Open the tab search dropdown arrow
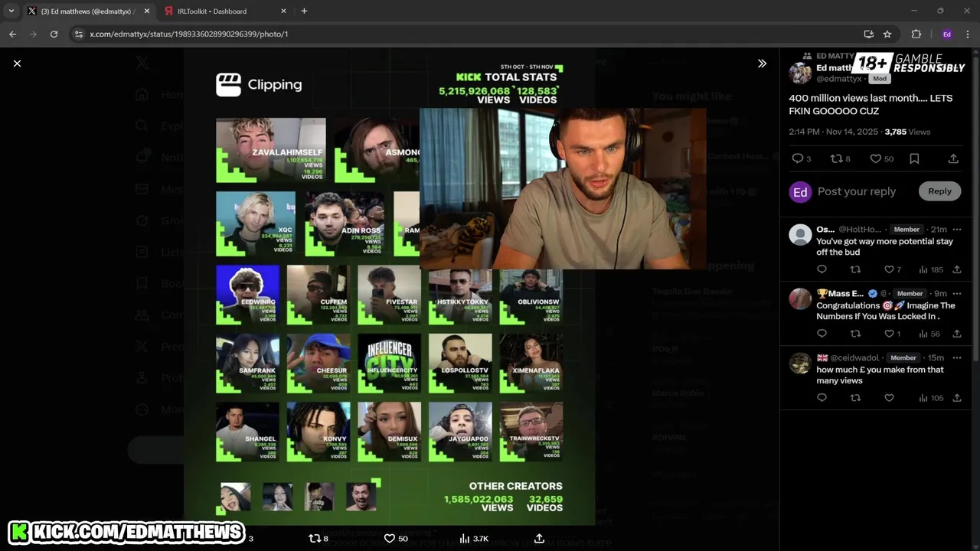Viewport: 980px width, 551px height. 11,11
